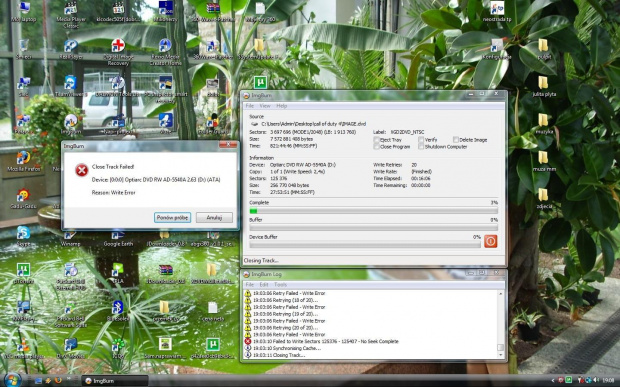Viewport: 620px width, 387px height.
Task: Open the Digital Image Recovery desktop icon
Action: 118,51
